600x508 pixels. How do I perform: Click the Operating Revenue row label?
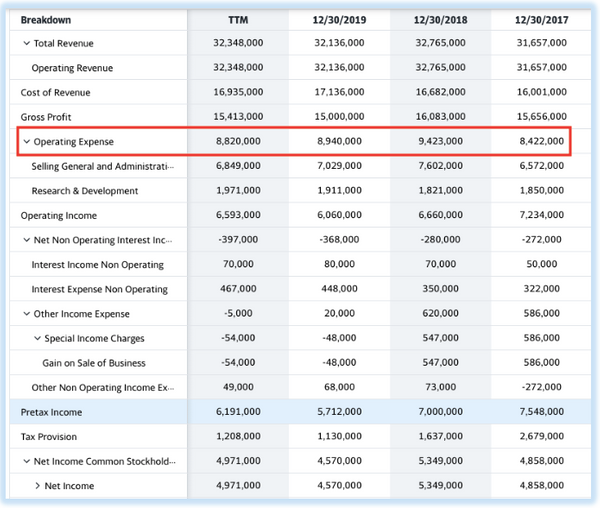[72, 68]
